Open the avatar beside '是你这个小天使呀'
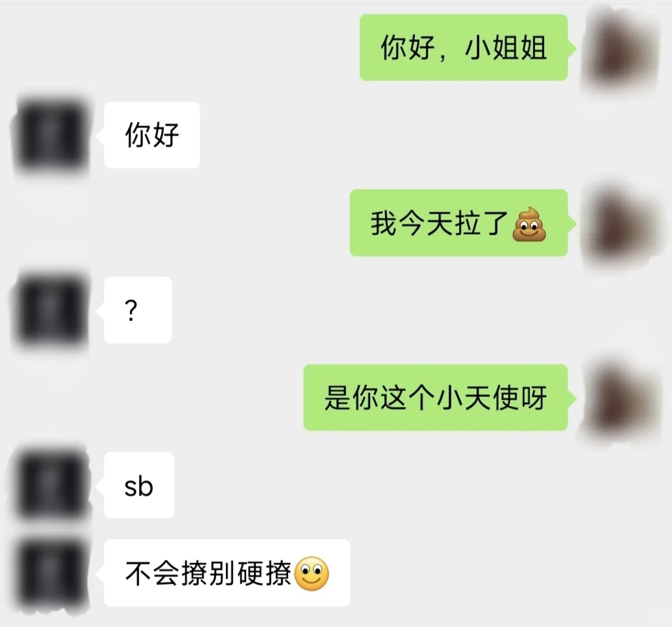 (x=621, y=398)
